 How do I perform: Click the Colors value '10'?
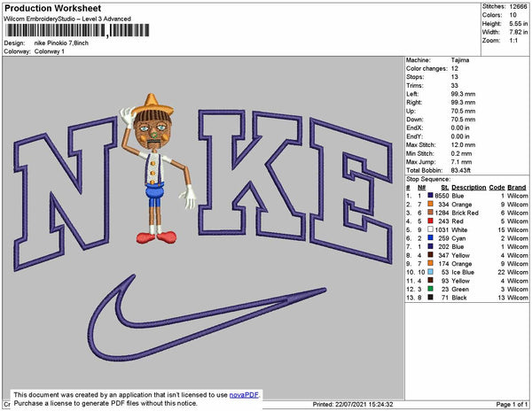pyautogui.click(x=512, y=15)
